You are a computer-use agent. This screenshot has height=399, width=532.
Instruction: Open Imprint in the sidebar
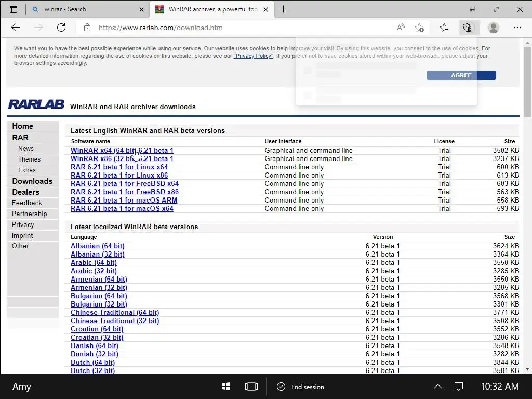pyautogui.click(x=22, y=235)
